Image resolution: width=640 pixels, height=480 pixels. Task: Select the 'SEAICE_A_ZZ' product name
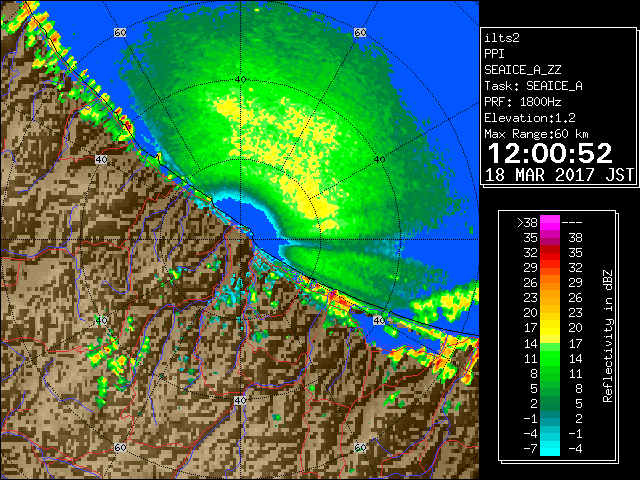523,70
